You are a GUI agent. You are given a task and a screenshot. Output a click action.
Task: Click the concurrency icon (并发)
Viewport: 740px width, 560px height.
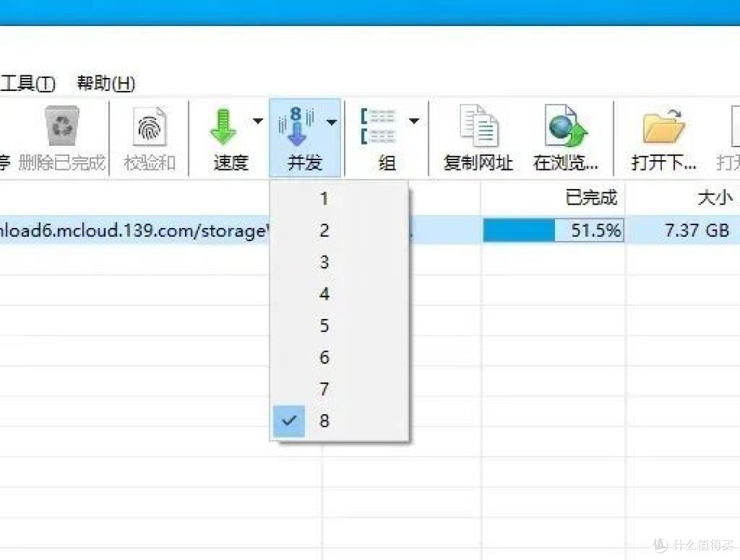pos(297,126)
